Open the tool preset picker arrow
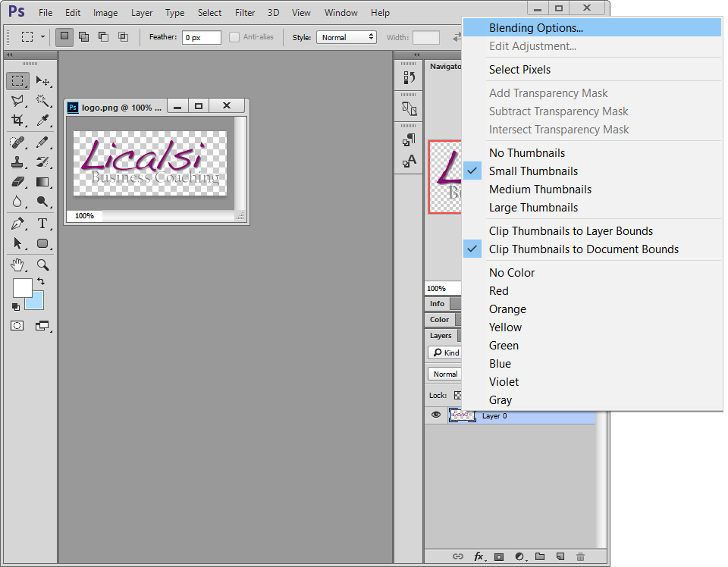The width and height of the screenshot is (728, 567). [42, 36]
